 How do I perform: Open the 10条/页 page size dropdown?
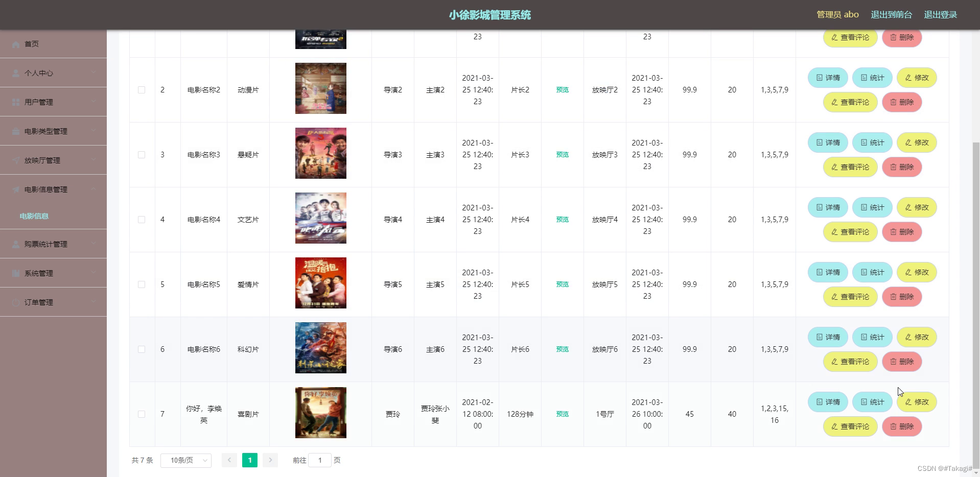pos(185,460)
